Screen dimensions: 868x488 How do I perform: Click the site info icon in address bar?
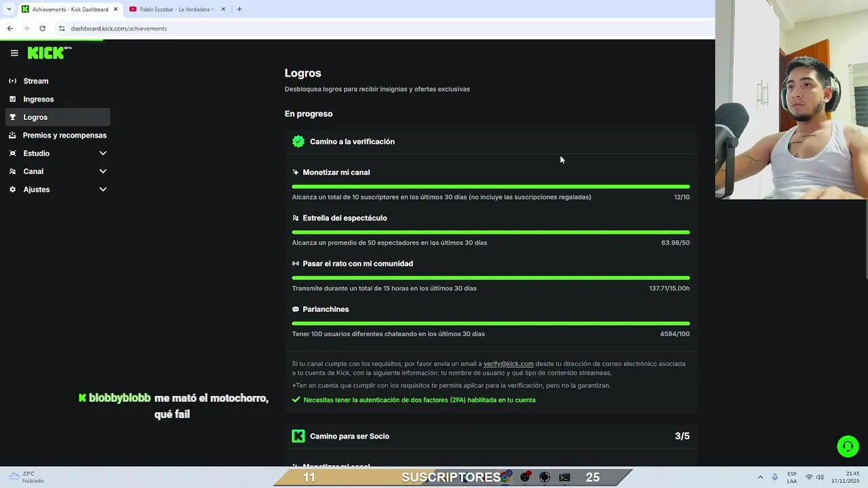point(62,28)
